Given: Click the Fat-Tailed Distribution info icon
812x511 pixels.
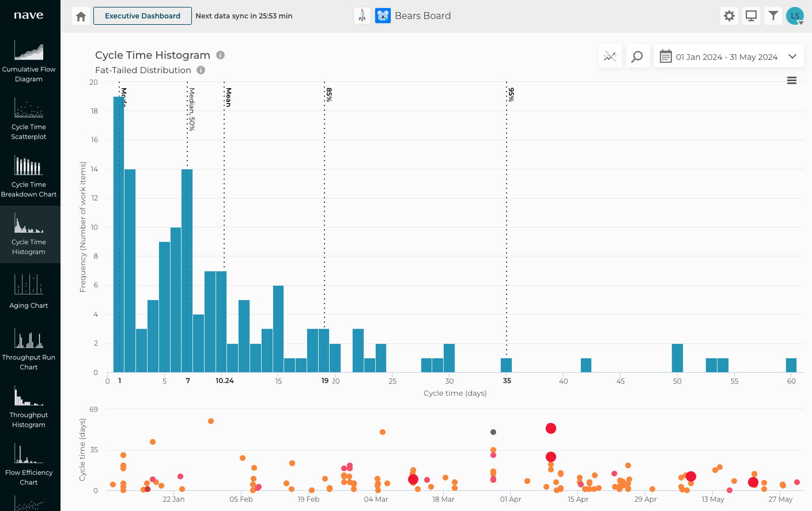Looking at the screenshot, I should tap(200, 70).
